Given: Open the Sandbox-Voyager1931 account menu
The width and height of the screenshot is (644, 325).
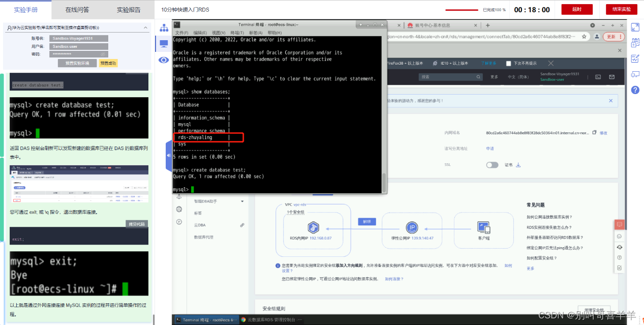Looking at the screenshot, I should (560, 74).
